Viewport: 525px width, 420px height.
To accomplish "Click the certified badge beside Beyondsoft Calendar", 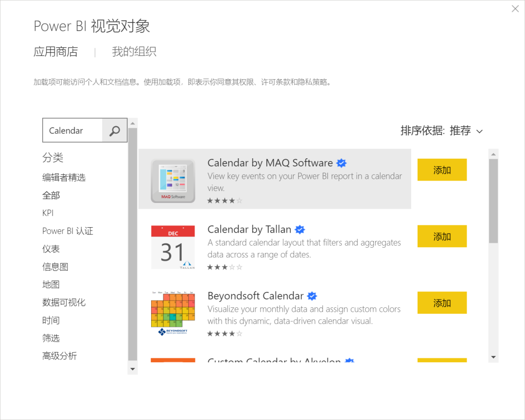I will click(312, 296).
